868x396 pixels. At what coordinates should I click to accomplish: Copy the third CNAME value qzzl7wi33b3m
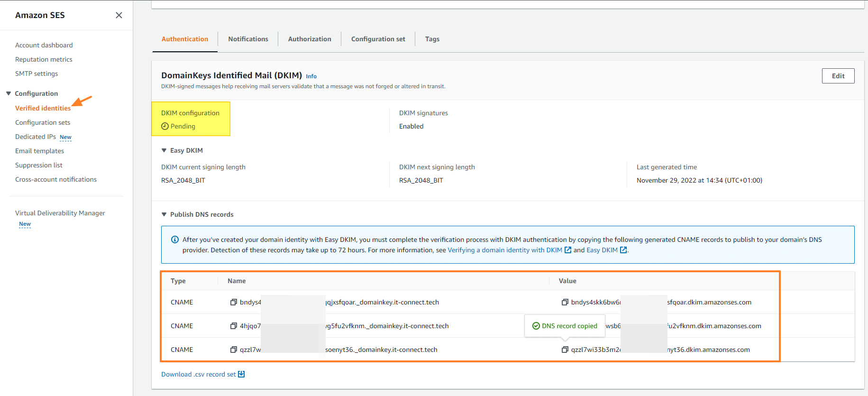(565, 350)
